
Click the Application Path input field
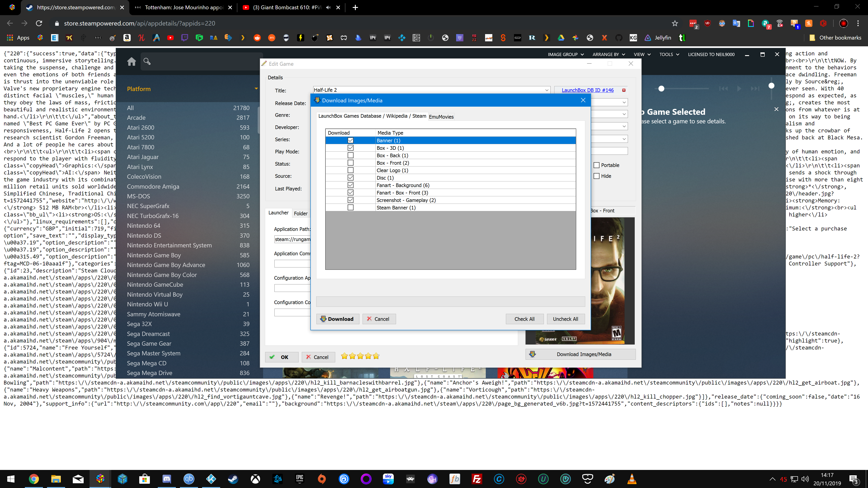click(x=292, y=239)
